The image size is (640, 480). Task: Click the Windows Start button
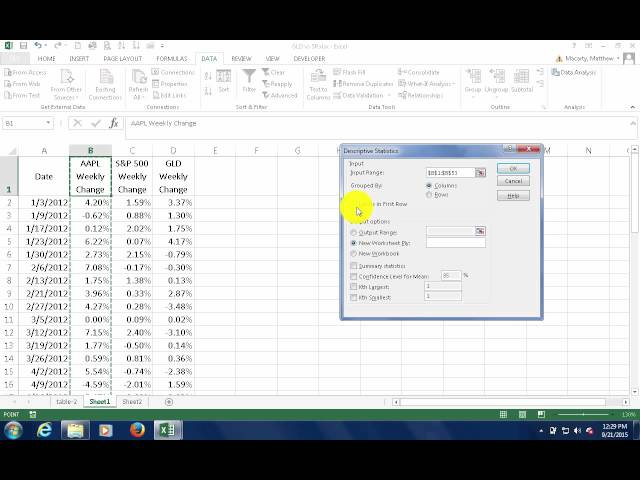point(13,430)
